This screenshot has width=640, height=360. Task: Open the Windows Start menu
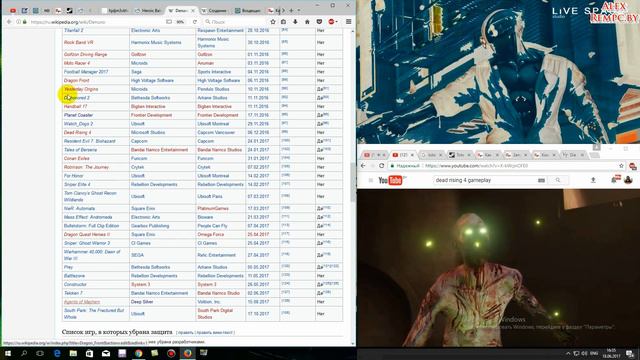[x=8, y=353]
